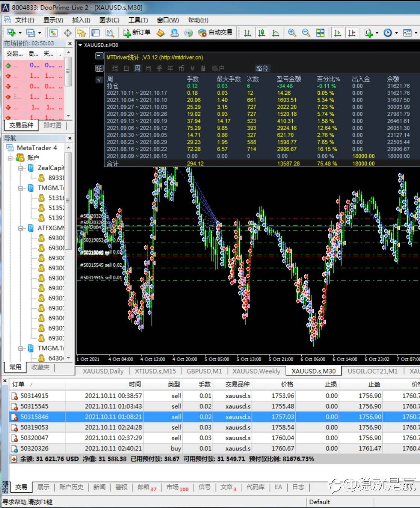Click the 路径 button in MTDriver panel
This screenshot has height=508, width=420.
tap(262, 68)
